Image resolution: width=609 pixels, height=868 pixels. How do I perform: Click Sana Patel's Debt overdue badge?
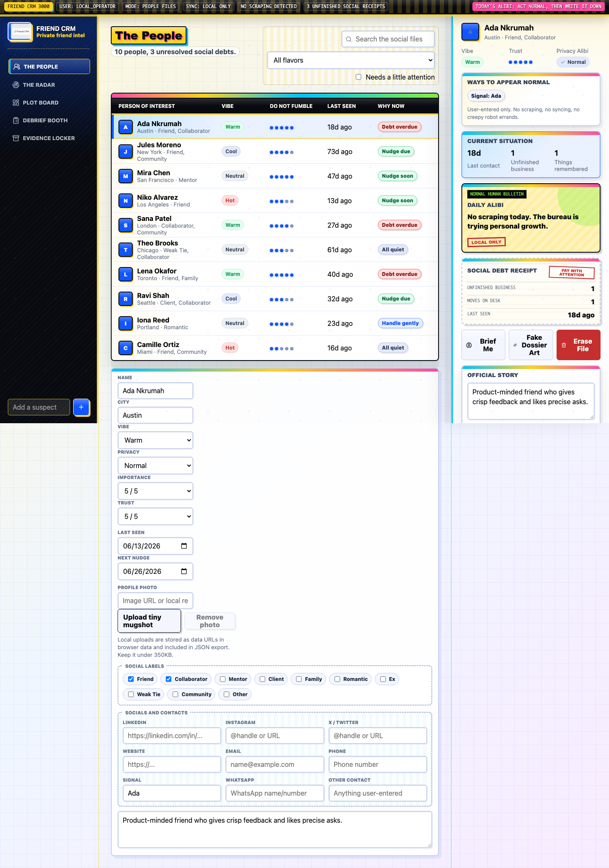[399, 225]
